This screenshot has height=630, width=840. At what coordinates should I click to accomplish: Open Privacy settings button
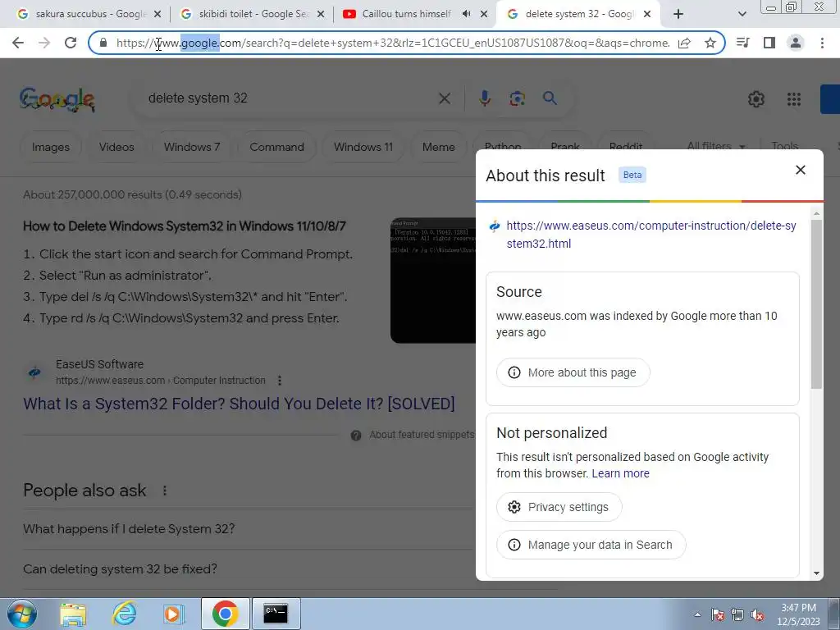pos(559,507)
